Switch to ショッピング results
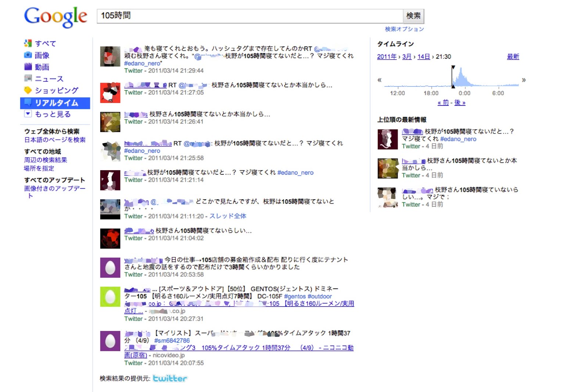This screenshot has width=588, height=392. tap(57, 90)
